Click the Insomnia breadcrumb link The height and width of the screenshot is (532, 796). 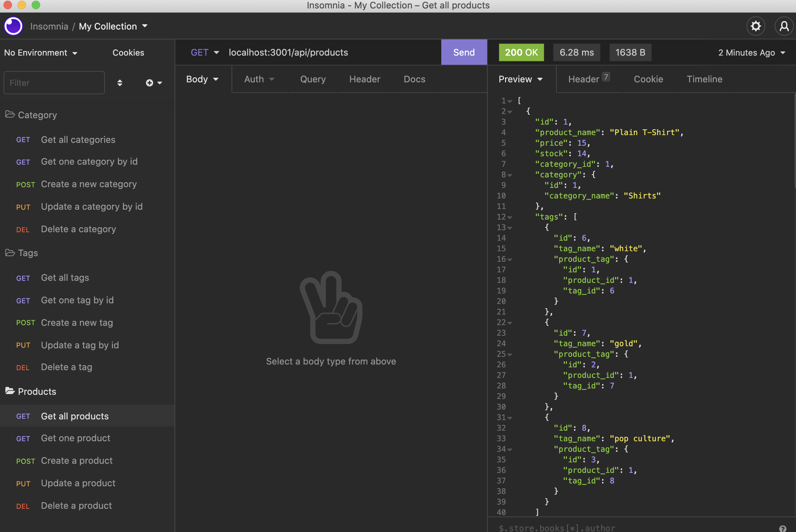point(49,26)
